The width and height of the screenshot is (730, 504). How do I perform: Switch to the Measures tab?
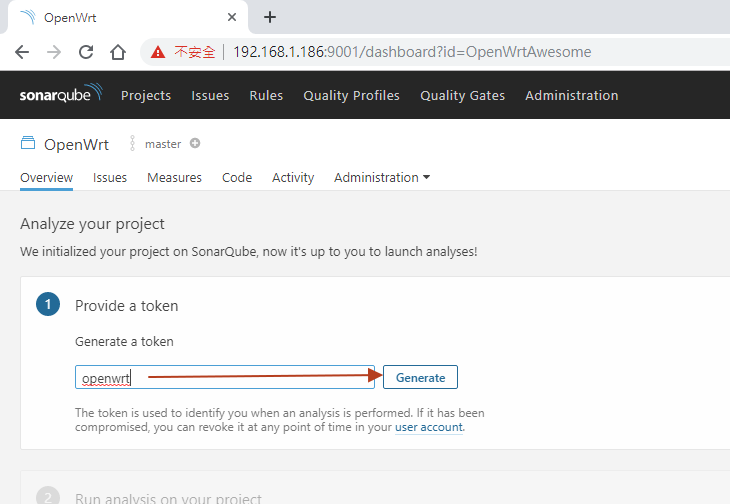(x=175, y=178)
